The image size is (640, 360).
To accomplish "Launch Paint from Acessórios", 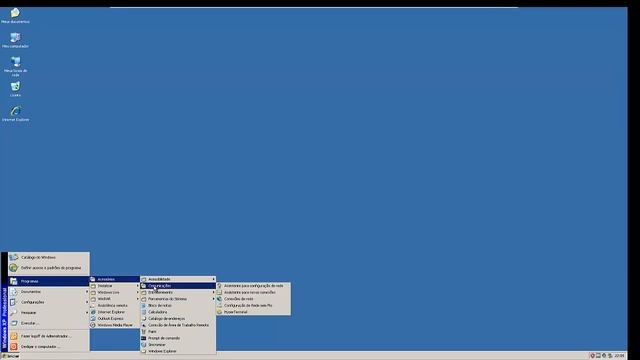I will 178,331.
